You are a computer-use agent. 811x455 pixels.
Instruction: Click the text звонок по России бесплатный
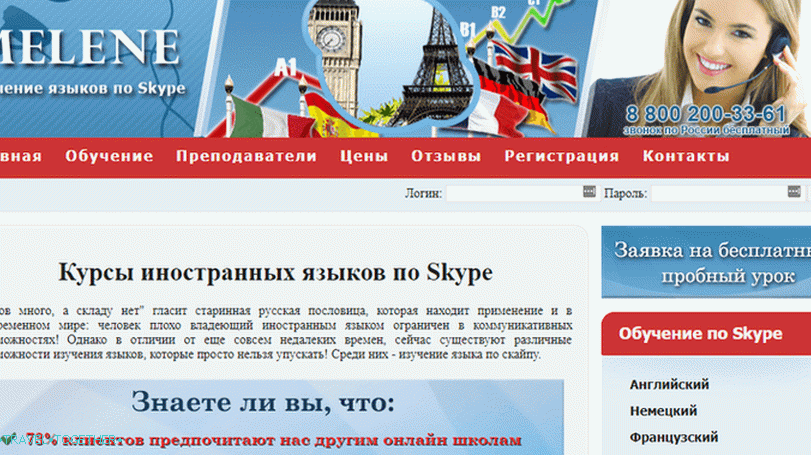pos(707,130)
